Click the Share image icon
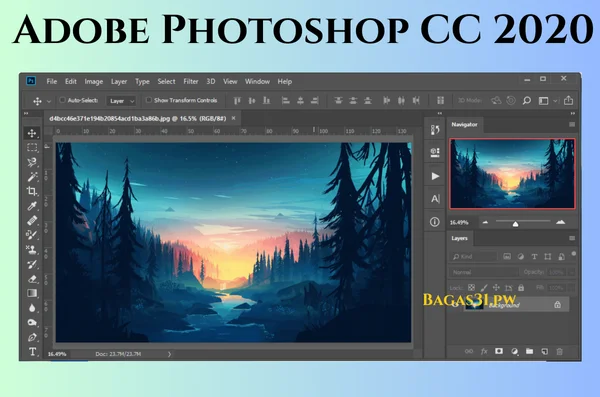This screenshot has height=397, width=600. point(569,100)
